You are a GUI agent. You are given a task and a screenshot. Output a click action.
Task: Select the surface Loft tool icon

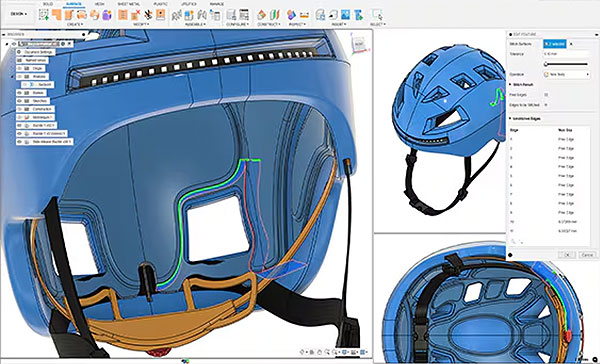(94, 15)
